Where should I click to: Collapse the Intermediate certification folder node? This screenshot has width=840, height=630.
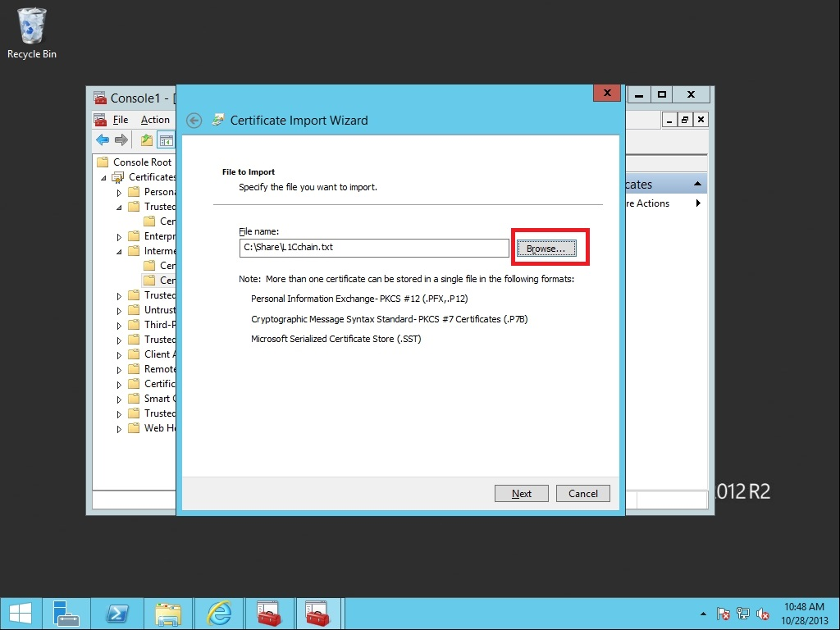coord(119,251)
